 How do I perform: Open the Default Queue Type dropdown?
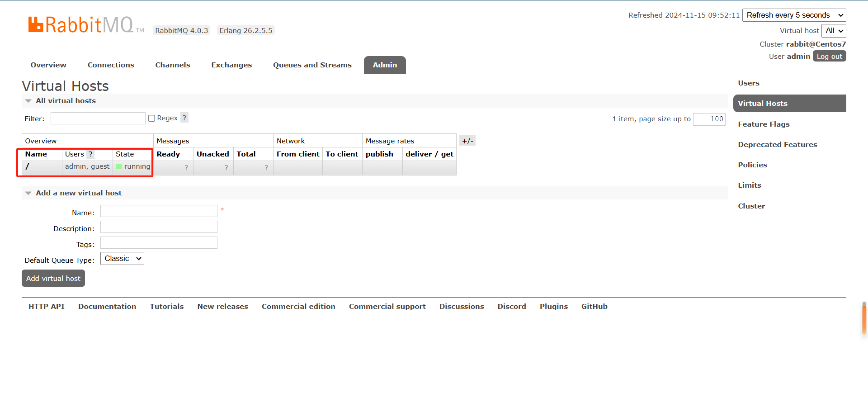click(122, 259)
